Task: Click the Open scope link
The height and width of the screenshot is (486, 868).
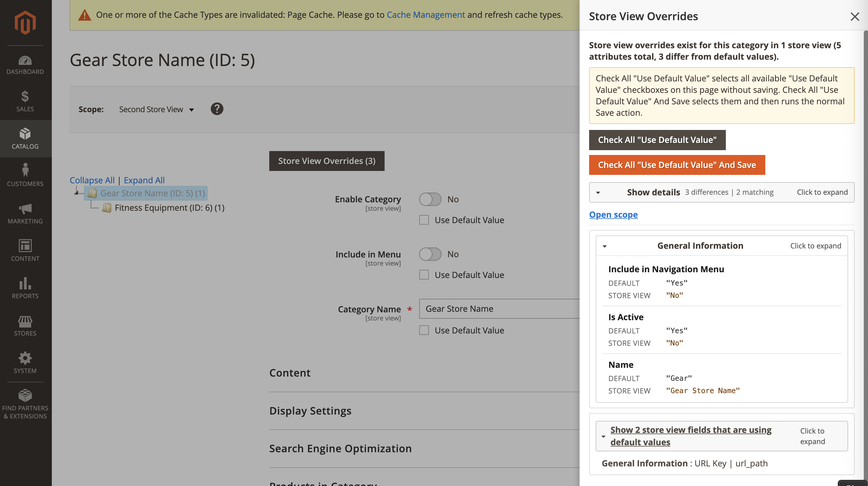Action: click(x=613, y=214)
